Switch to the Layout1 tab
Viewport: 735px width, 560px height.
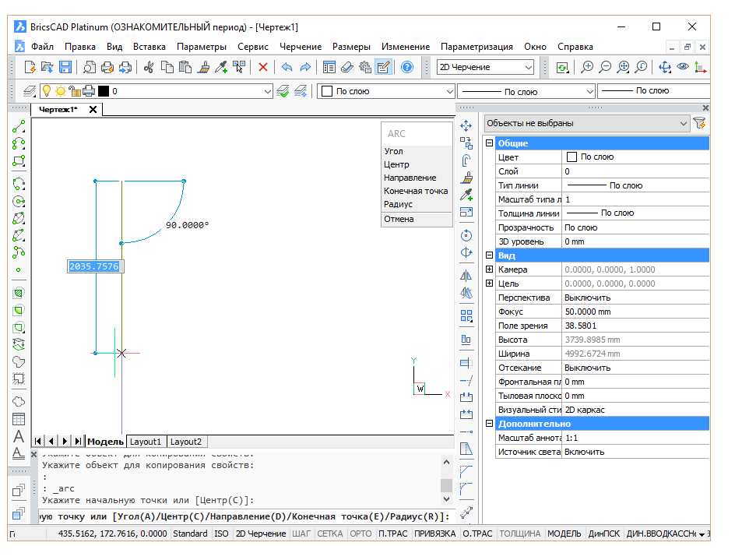[x=146, y=441]
